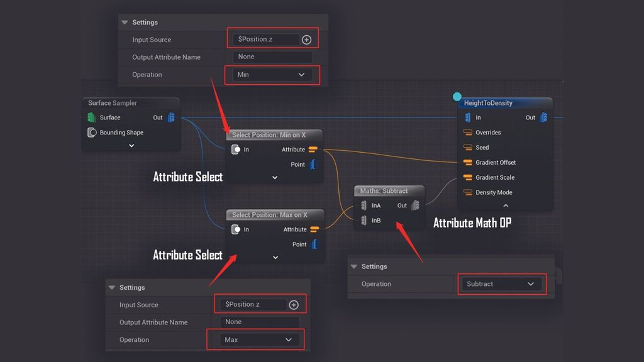
Task: Collapse the top Settings panel header
Action: click(x=124, y=22)
